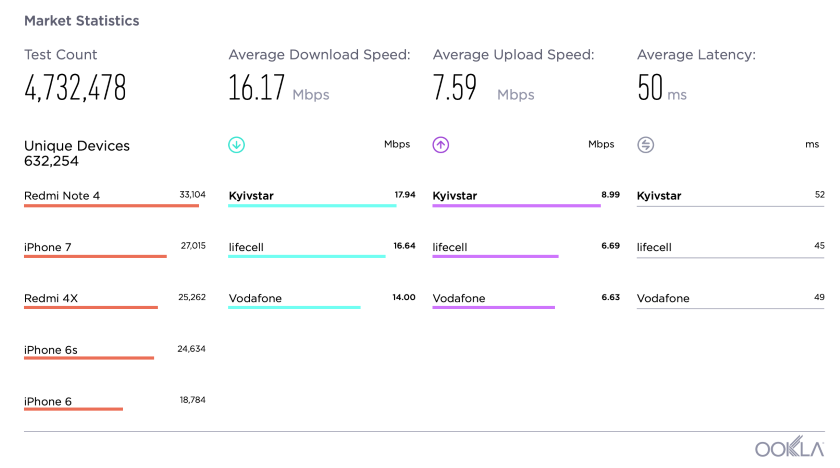This screenshot has height=468, width=840.
Task: Click the latency swap-arrows icon
Action: (645, 145)
